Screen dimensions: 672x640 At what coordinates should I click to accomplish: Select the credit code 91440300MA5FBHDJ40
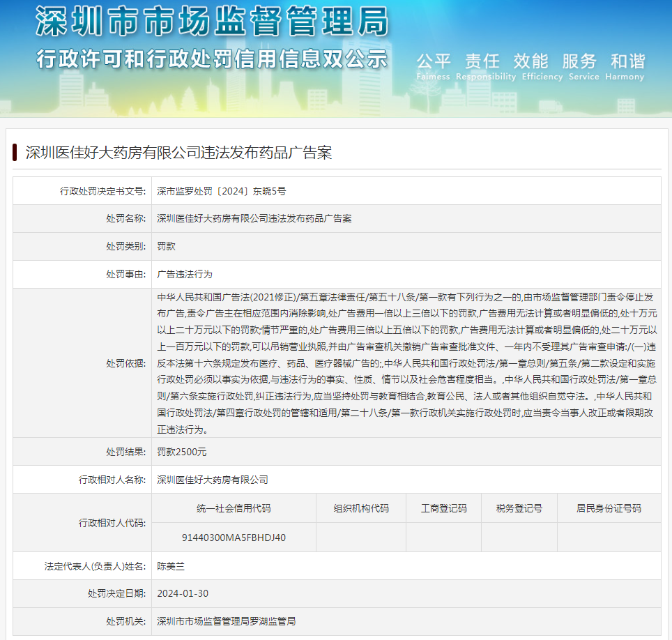click(x=234, y=538)
